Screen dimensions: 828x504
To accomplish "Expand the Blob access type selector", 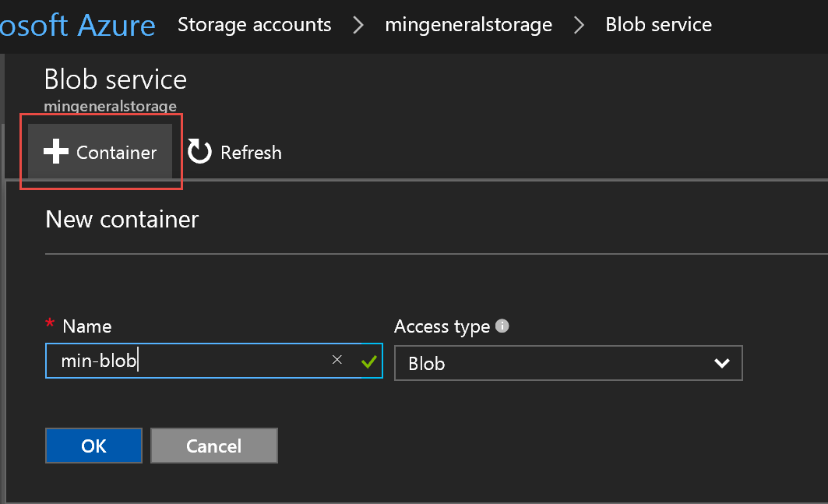I will point(569,363).
